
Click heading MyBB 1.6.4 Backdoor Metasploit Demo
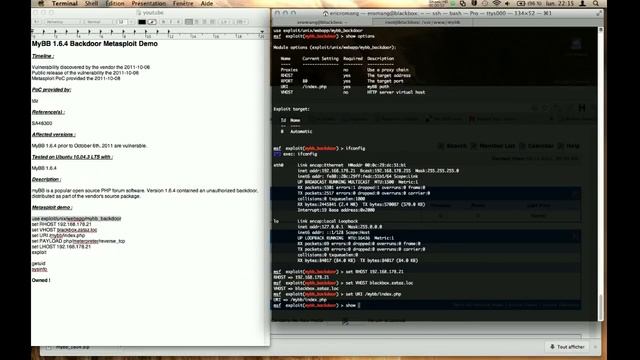click(x=95, y=44)
